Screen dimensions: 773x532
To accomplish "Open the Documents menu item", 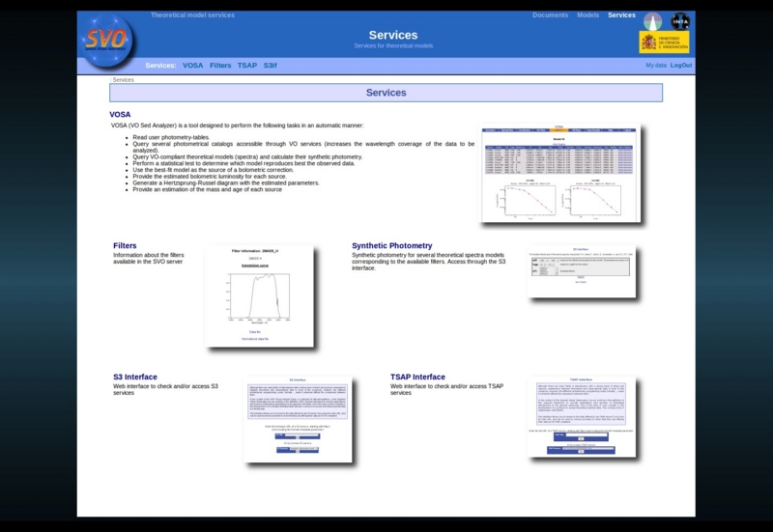I will [x=550, y=15].
